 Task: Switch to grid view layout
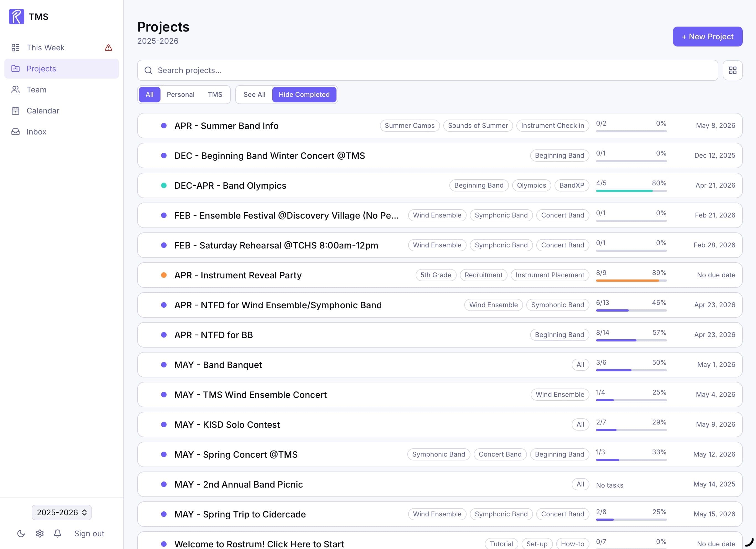(x=732, y=70)
